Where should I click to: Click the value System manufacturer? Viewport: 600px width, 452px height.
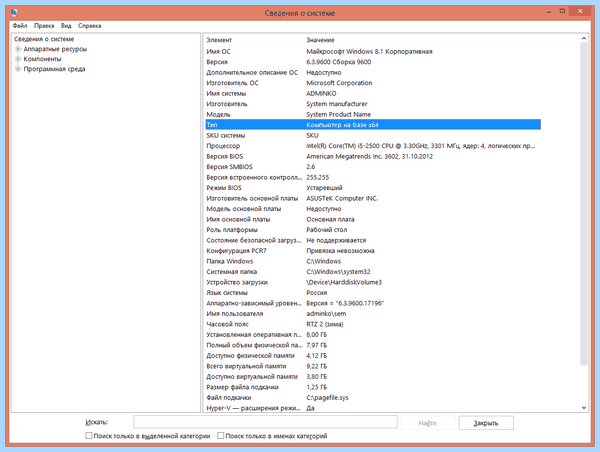click(x=337, y=104)
